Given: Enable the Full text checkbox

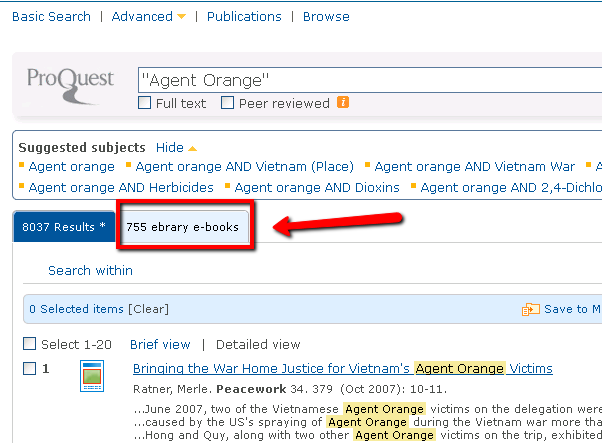Looking at the screenshot, I should [145, 103].
